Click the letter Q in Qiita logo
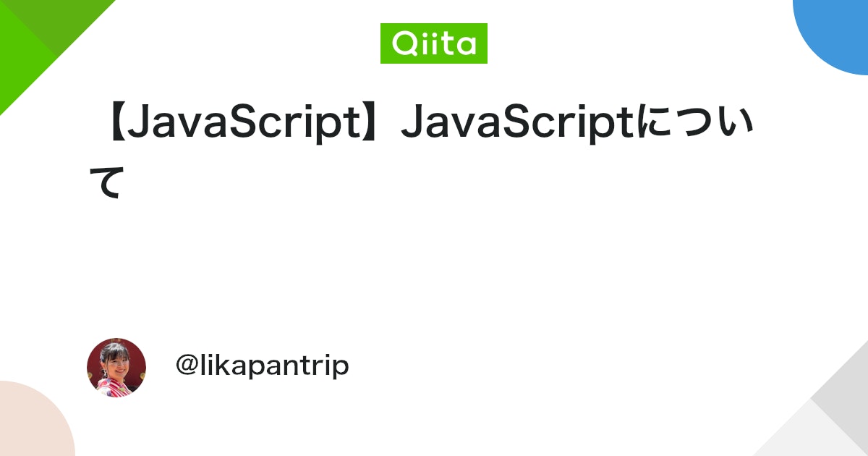Image resolution: width=868 pixels, height=456 pixels. pos(402,44)
